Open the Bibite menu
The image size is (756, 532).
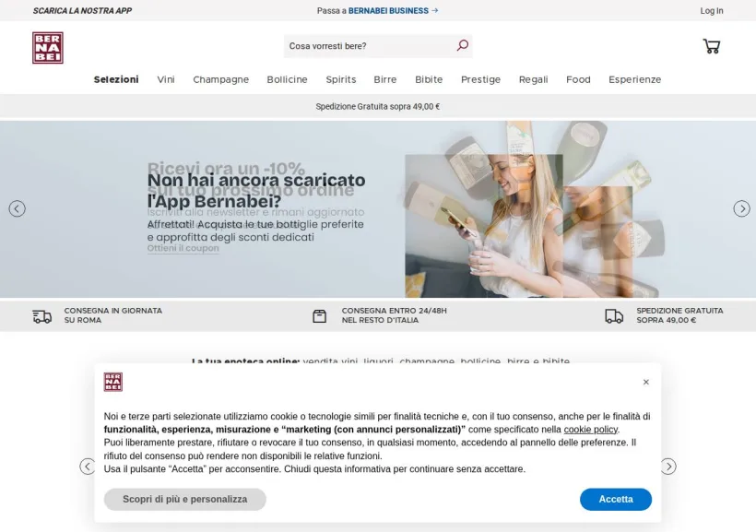(429, 79)
